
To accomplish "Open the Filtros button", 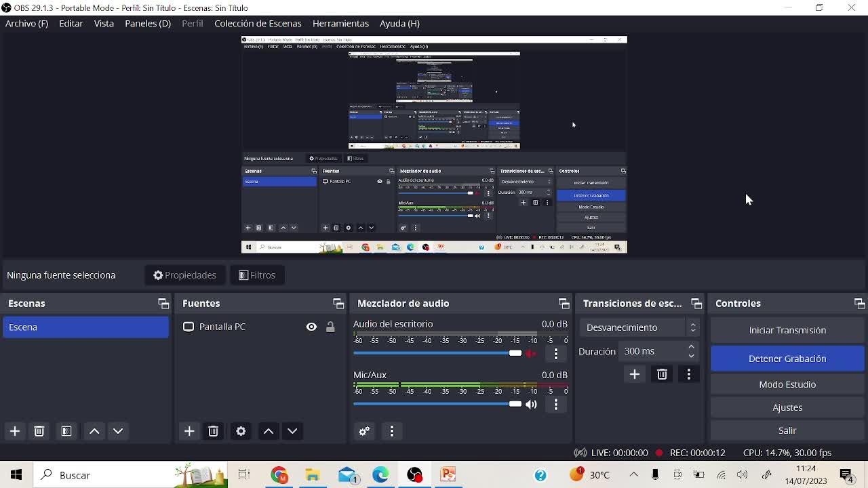I will coord(257,275).
